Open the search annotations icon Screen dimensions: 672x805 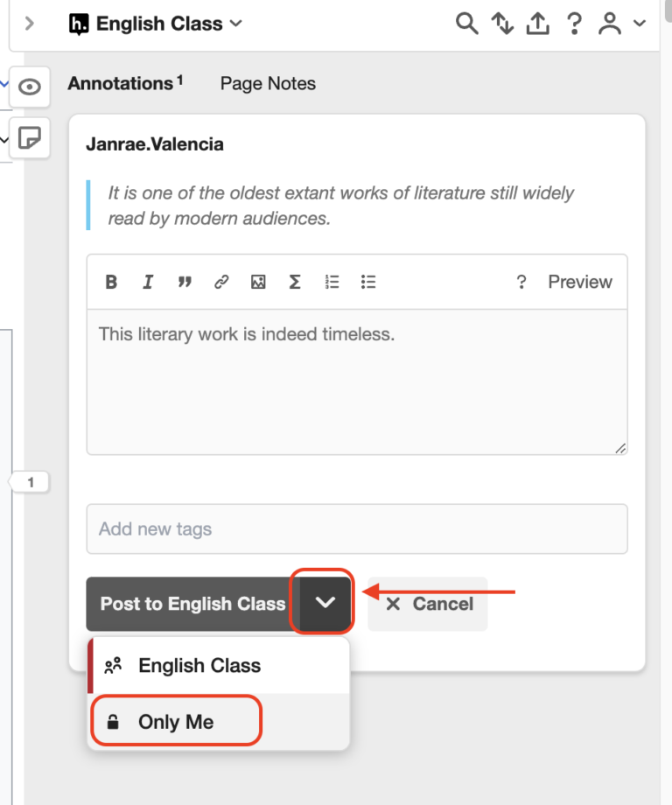466,24
